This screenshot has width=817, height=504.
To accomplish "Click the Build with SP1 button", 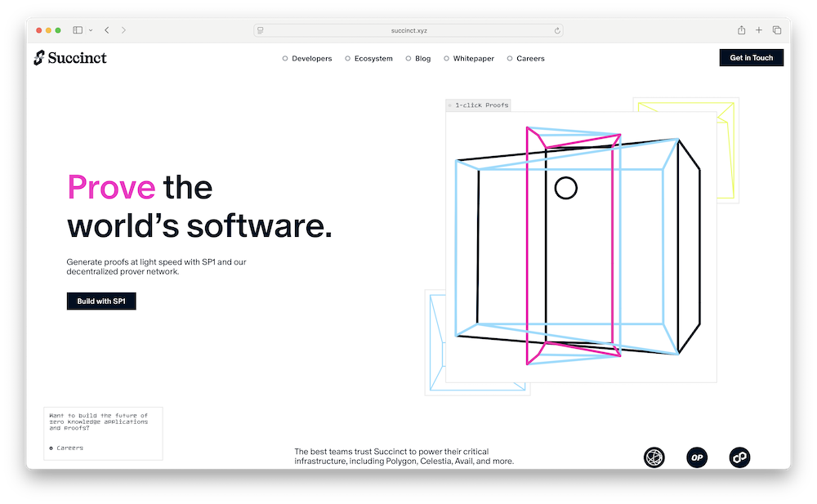I will tap(101, 301).
